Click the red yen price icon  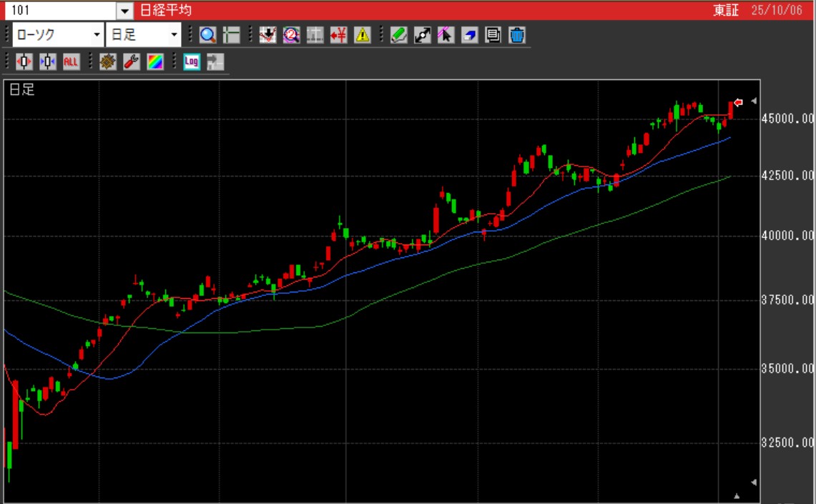[339, 35]
